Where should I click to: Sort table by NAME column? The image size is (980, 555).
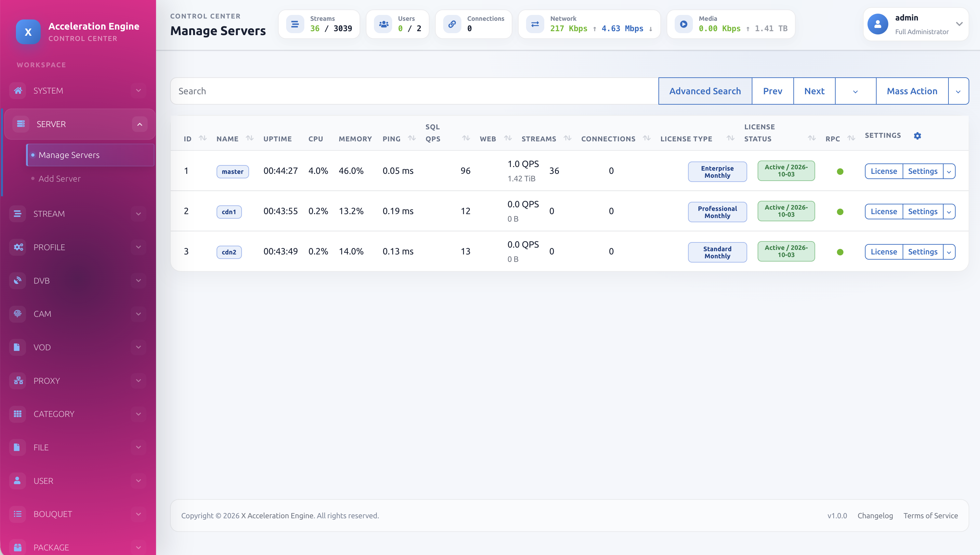coord(250,138)
